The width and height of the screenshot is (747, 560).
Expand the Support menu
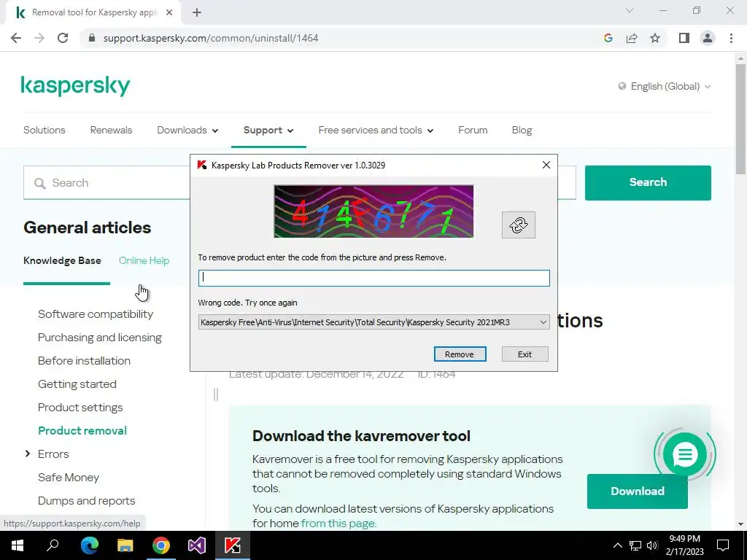268,130
